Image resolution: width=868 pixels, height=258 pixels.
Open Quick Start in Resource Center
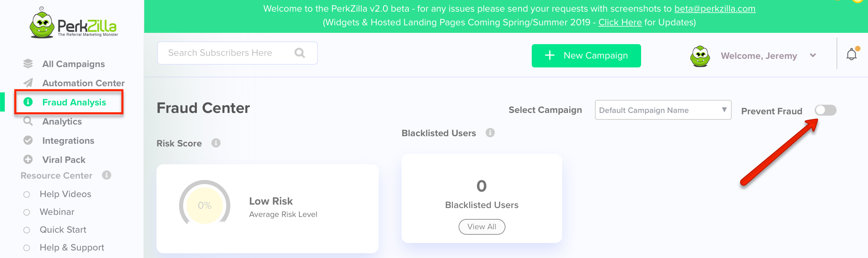tap(63, 230)
